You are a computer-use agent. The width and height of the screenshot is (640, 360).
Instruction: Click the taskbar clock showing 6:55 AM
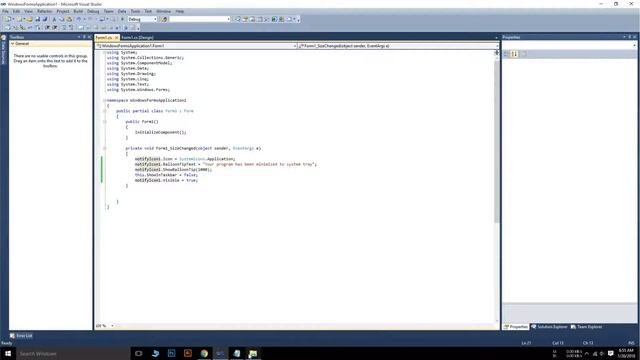(x=626, y=353)
